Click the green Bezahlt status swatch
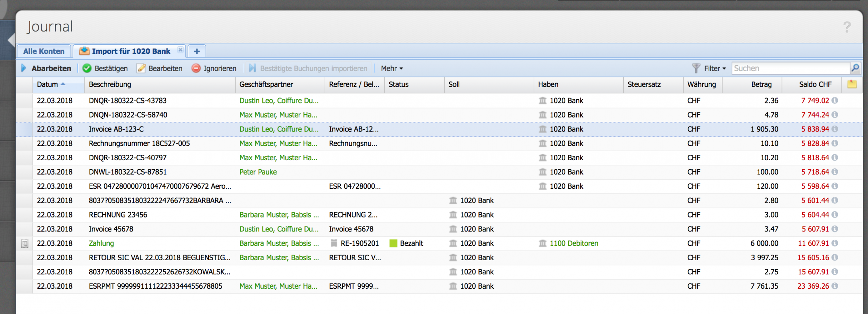The width and height of the screenshot is (868, 314). 393,244
